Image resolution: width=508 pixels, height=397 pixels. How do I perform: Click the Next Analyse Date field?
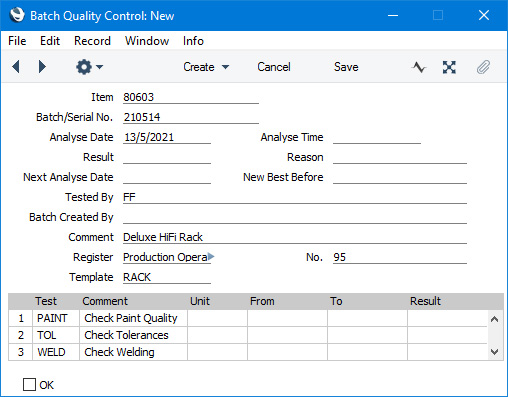(x=167, y=177)
